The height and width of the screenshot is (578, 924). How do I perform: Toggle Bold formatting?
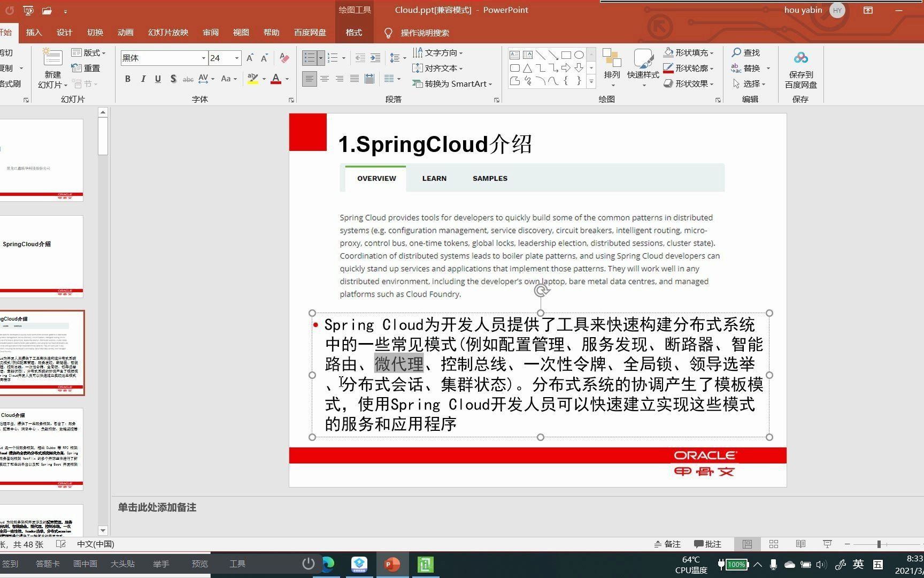pos(128,79)
